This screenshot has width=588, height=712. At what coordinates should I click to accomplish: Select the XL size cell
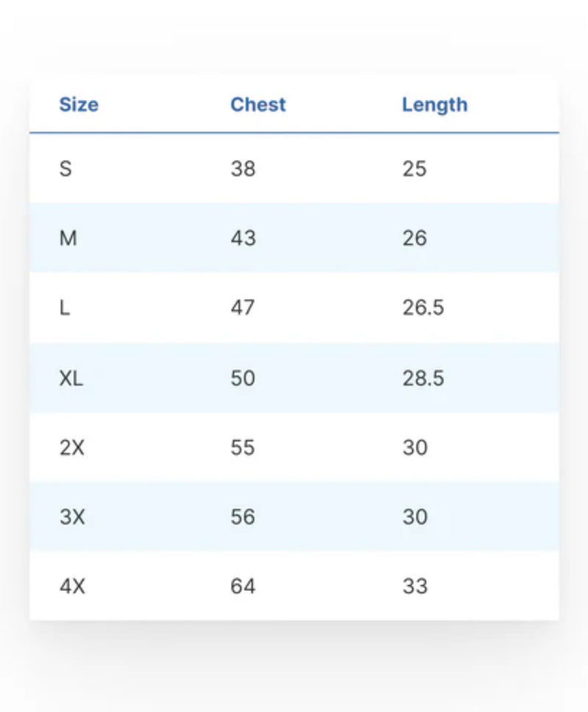point(71,378)
